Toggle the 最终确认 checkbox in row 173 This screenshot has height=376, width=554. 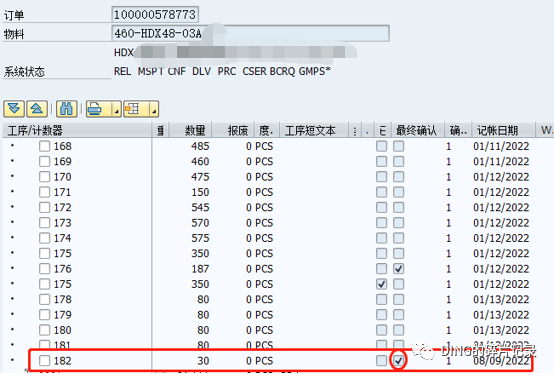point(399,223)
